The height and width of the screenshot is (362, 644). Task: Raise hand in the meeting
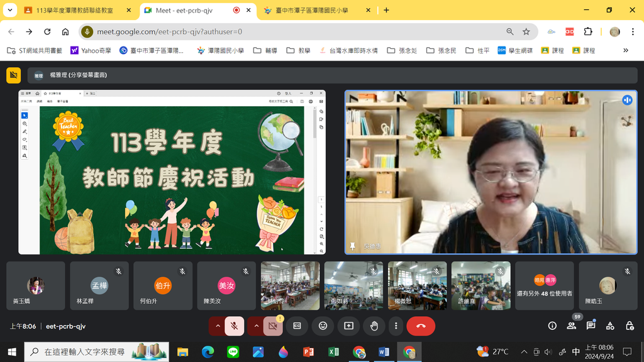[374, 326]
